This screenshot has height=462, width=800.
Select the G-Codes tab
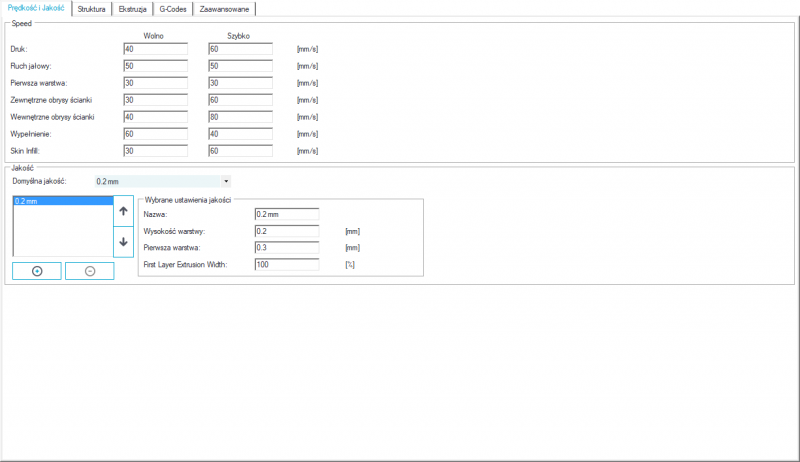click(173, 9)
